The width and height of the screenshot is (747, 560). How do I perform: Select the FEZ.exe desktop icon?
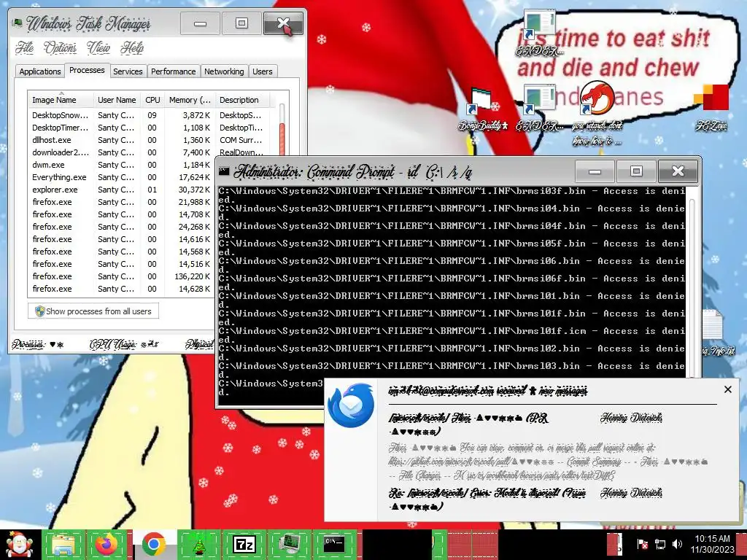(x=711, y=108)
